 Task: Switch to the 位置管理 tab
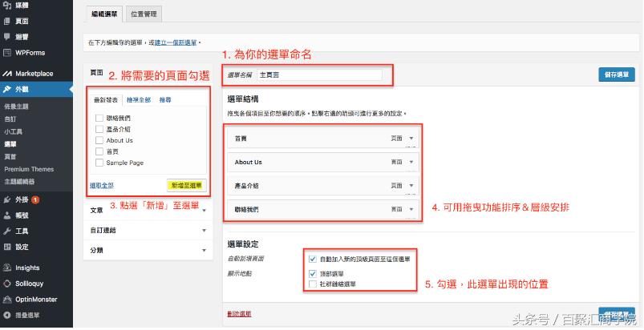point(144,14)
